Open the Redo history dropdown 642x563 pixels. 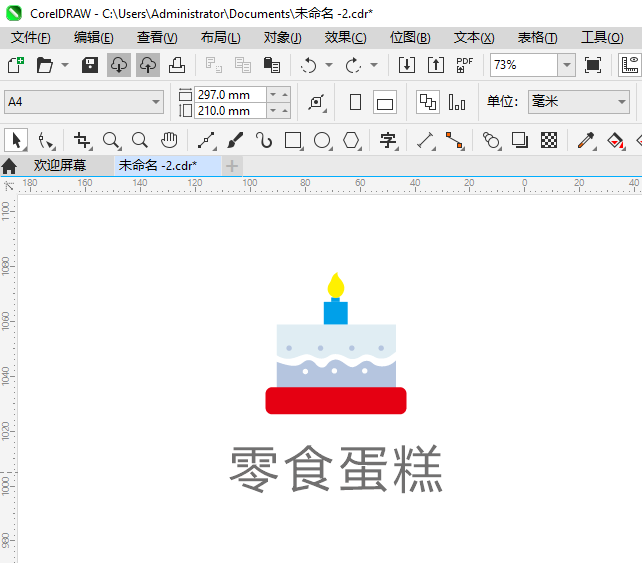point(373,65)
